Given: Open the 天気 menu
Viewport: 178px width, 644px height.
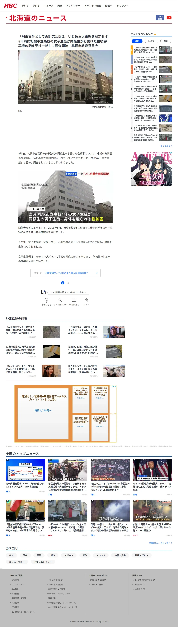Looking at the screenshot, I should point(60,6).
